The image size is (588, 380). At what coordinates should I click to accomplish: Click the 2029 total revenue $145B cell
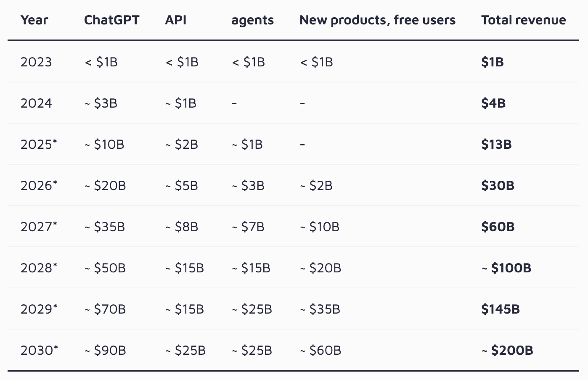(x=500, y=309)
